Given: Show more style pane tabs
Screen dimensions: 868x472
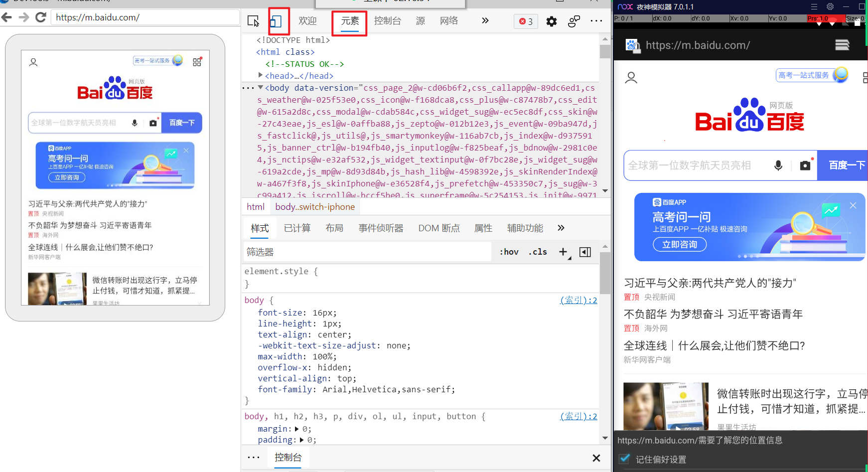Looking at the screenshot, I should pos(561,228).
